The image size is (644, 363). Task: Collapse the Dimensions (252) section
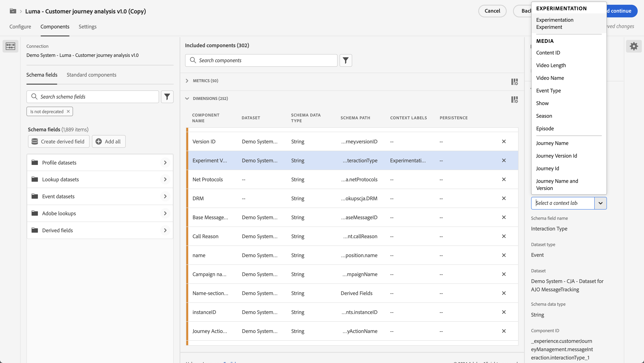coord(187,98)
